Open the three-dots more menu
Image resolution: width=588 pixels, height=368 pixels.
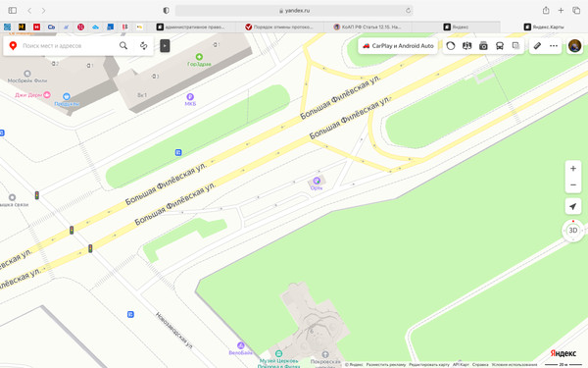554,46
